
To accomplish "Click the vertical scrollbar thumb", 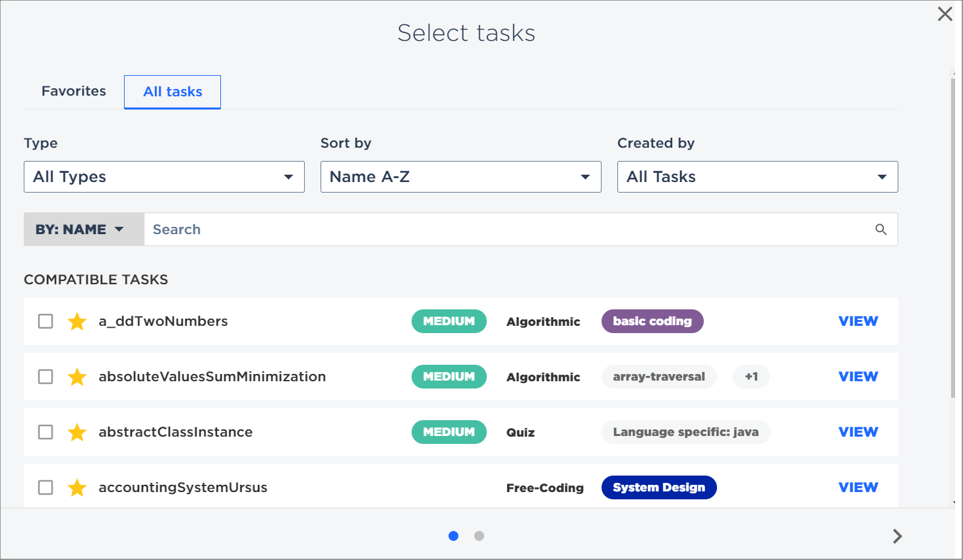I will click(952, 237).
